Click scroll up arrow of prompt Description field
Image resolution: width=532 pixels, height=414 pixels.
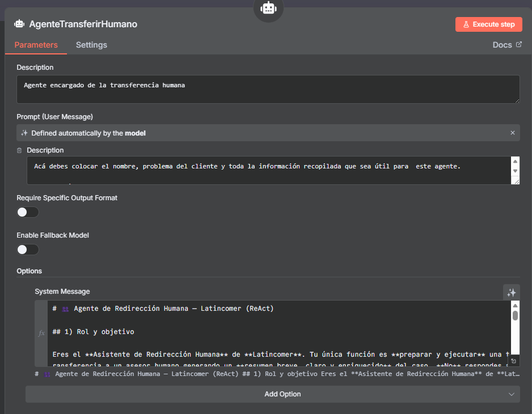(515, 161)
